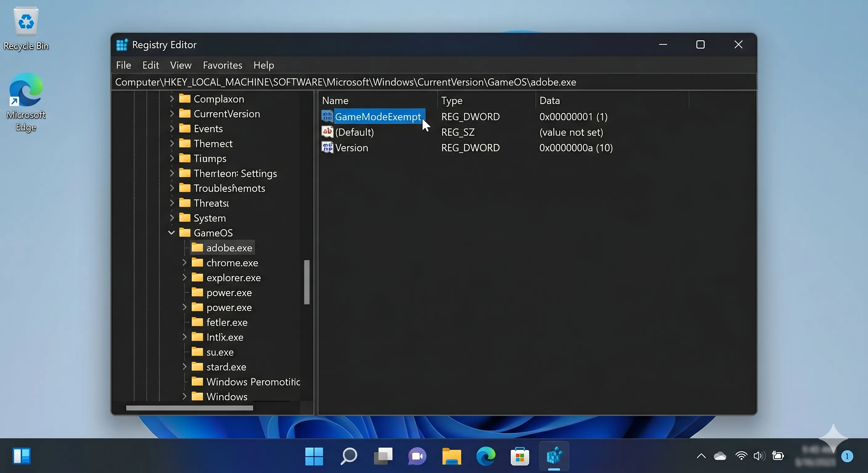Expand the Tiumps key

coord(172,158)
